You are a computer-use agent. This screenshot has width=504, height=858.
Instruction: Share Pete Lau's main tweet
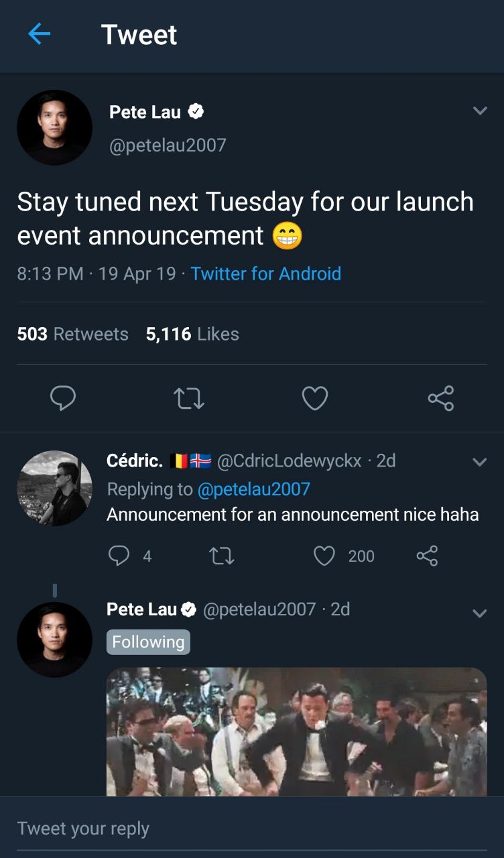[x=440, y=398]
